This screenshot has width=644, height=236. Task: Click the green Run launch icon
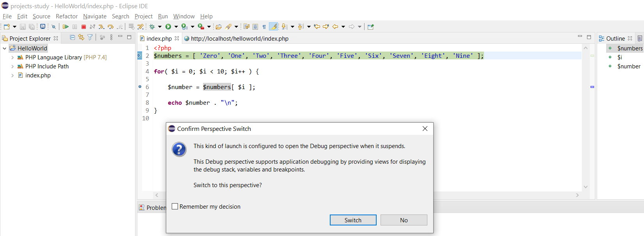[x=168, y=27]
